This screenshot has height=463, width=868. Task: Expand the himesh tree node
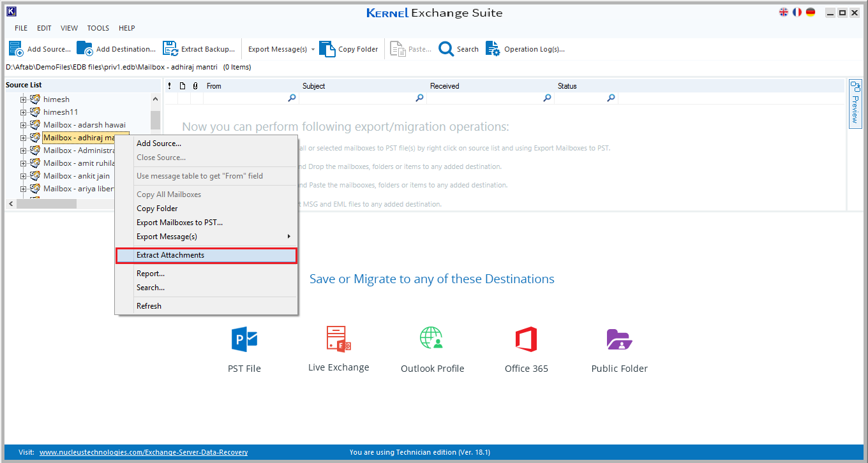click(24, 99)
